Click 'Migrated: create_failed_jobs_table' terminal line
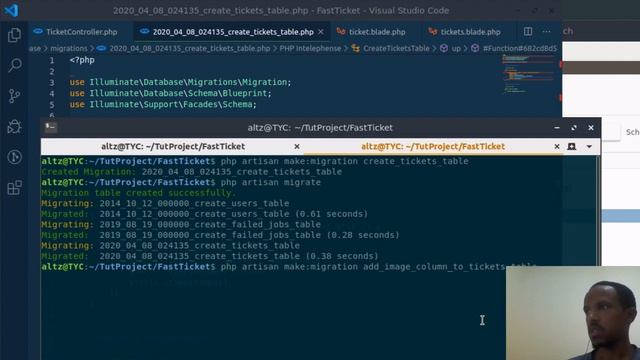 (x=220, y=235)
